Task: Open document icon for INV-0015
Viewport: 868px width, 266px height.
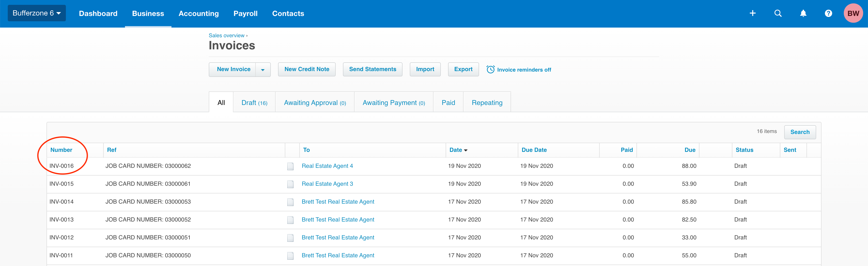Action: pyautogui.click(x=290, y=184)
